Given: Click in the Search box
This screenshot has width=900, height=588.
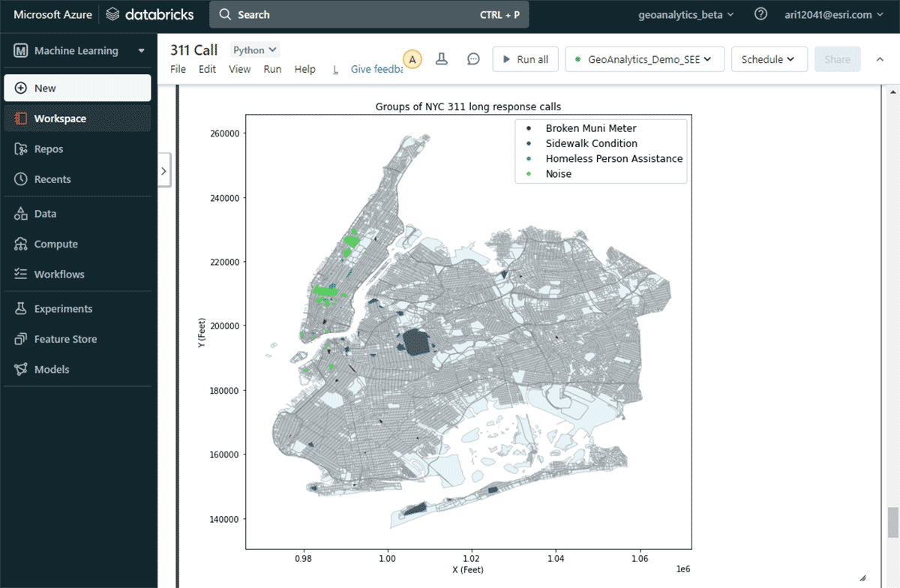Looking at the screenshot, I should (368, 15).
